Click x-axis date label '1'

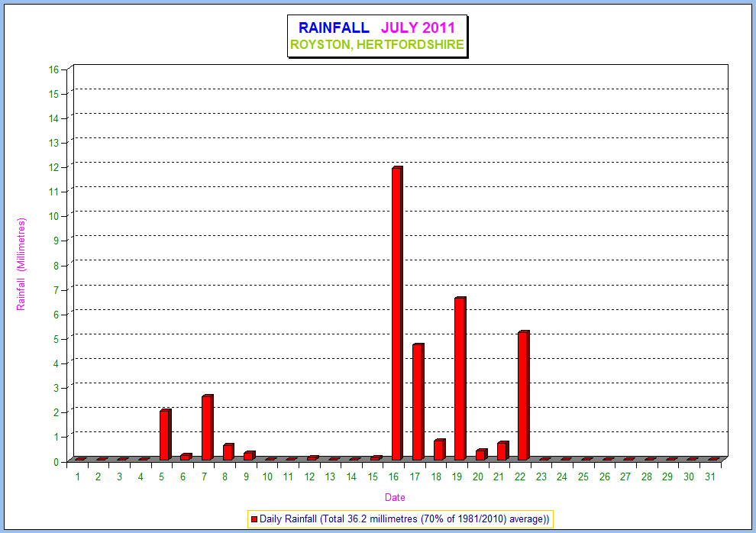coord(78,476)
